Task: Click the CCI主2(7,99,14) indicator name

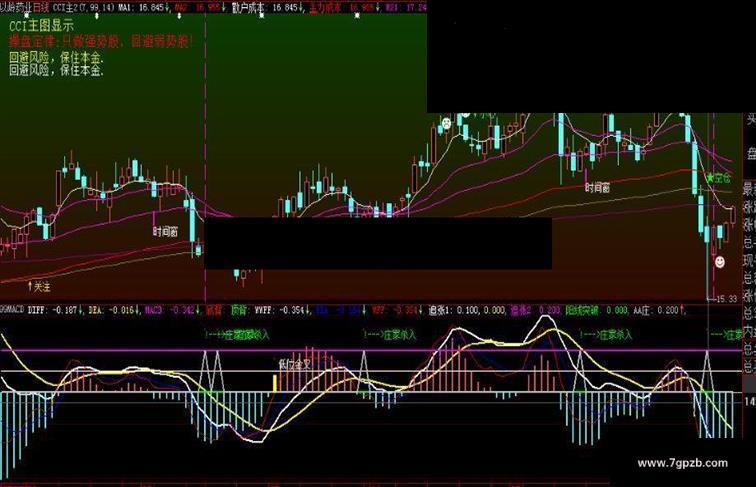Action: coord(83,8)
